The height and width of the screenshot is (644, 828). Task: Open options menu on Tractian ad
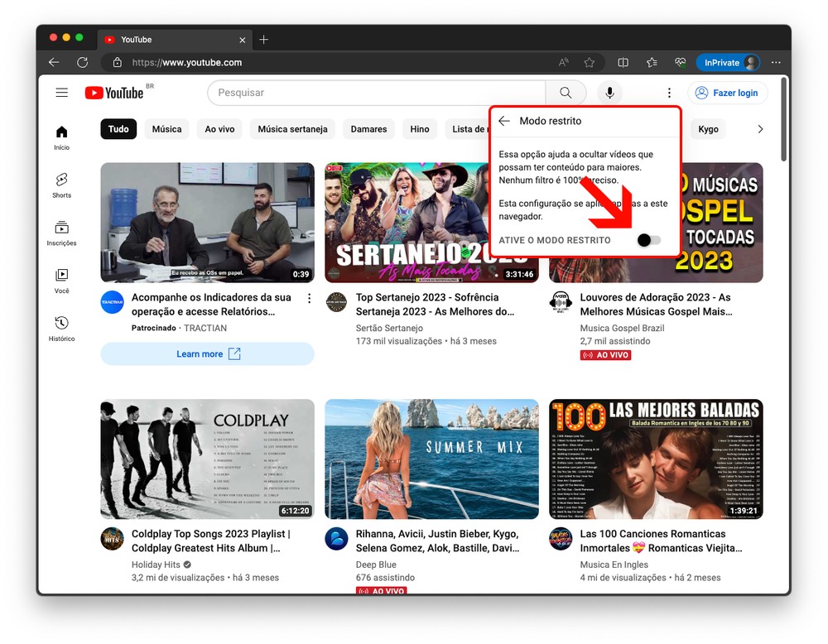tap(309, 298)
